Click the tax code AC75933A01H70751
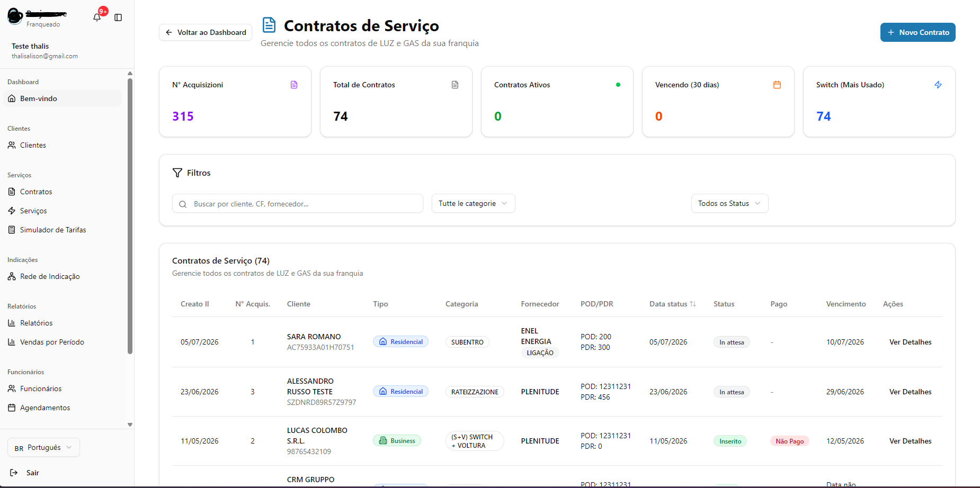980x488 pixels. coord(320,347)
